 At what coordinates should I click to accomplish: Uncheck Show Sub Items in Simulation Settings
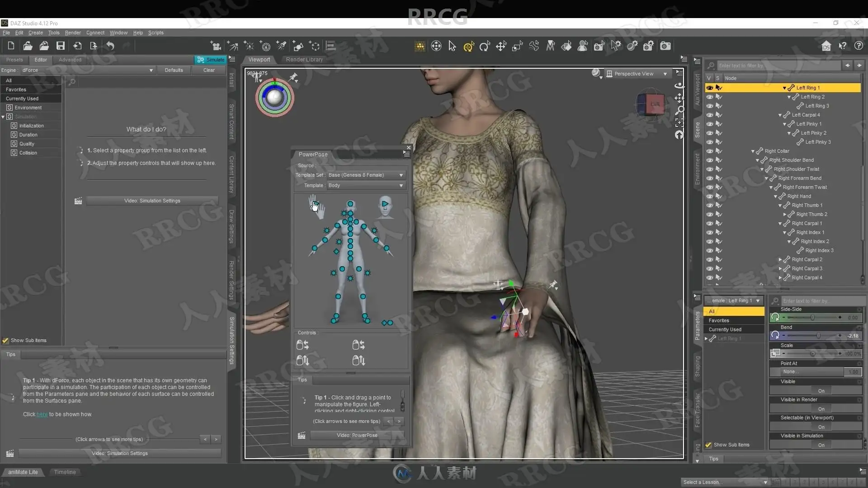point(6,340)
